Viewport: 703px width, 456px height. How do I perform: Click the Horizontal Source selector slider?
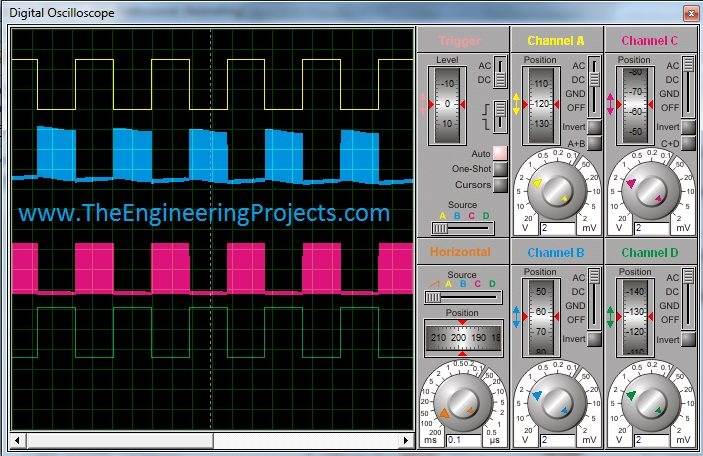(x=463, y=297)
